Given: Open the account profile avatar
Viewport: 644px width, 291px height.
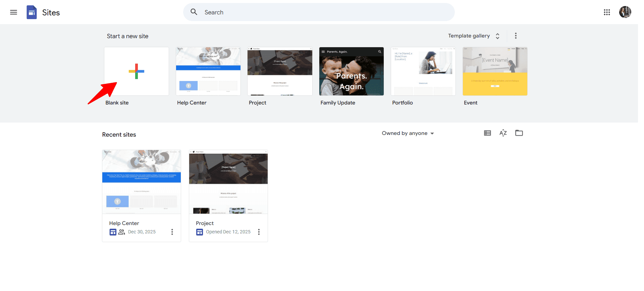Looking at the screenshot, I should click(625, 12).
